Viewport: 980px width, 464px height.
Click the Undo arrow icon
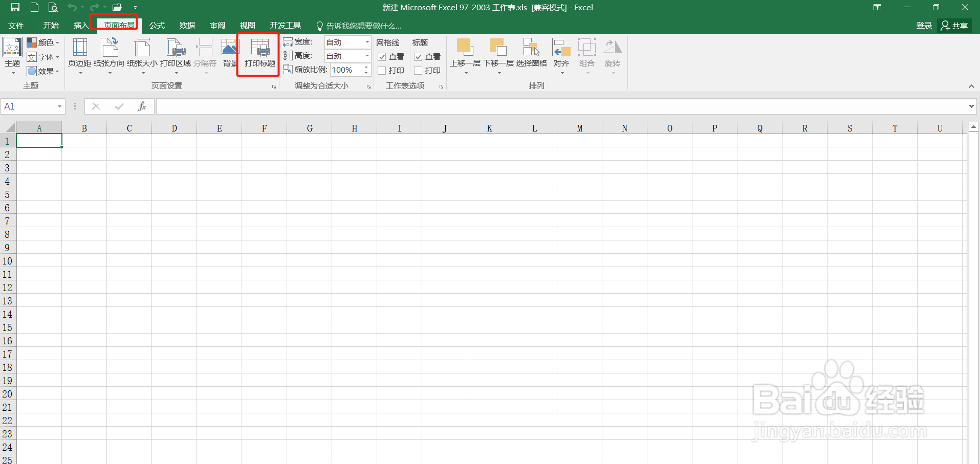[x=72, y=7]
